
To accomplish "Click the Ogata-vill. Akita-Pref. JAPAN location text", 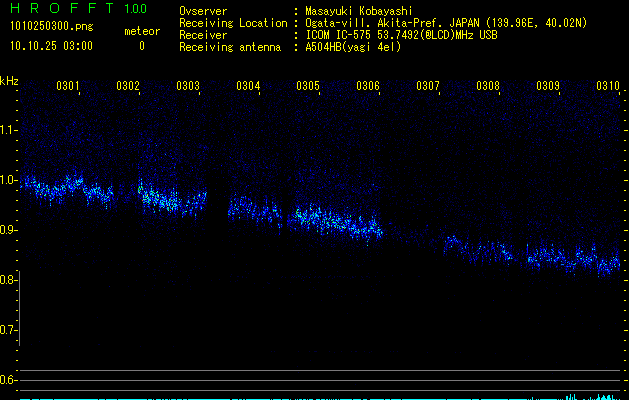I will pyautogui.click(x=446, y=23).
